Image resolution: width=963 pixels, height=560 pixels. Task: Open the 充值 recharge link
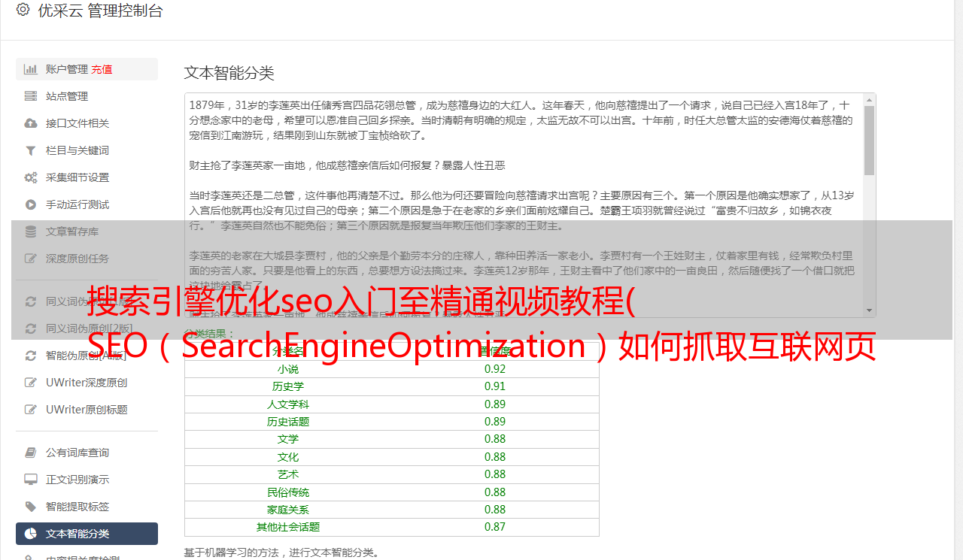tap(102, 69)
